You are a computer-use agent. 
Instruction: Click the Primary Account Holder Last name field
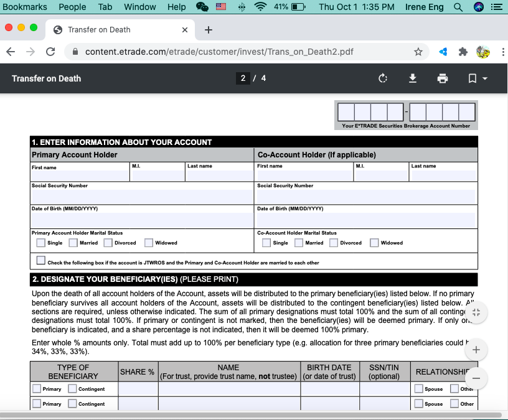(x=219, y=175)
